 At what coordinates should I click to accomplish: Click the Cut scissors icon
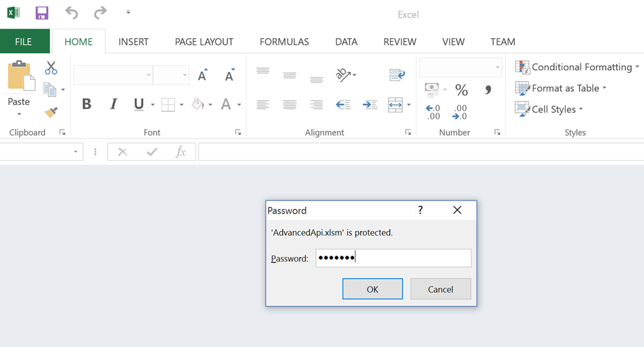pos(51,68)
